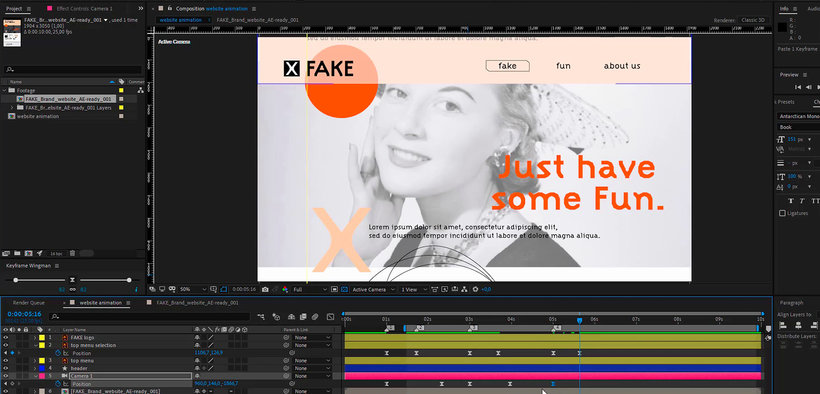
Task: Switch to FAKE_Brand_website_AE-ready_001 timeline tab
Action: coord(198,302)
